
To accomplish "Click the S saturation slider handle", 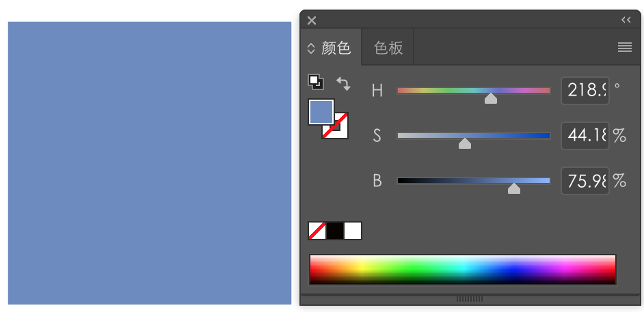I will point(465,143).
